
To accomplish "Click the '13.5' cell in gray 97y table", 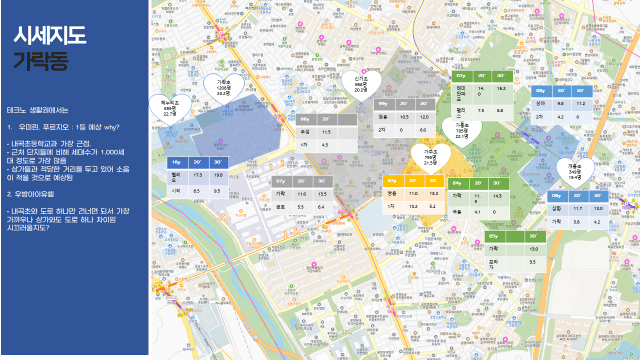I will (322, 194).
